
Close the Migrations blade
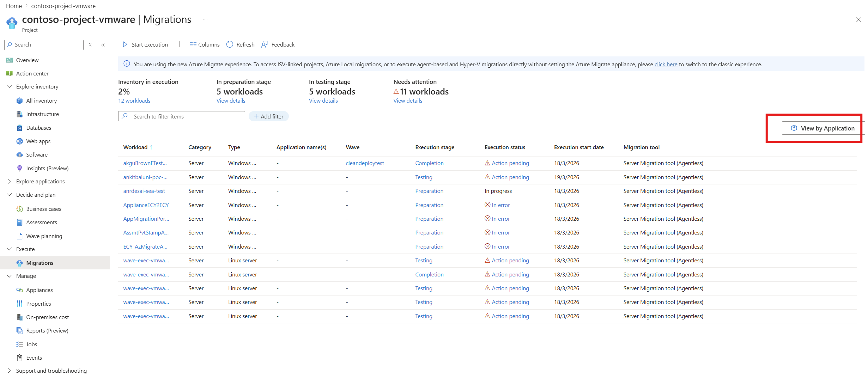858,20
